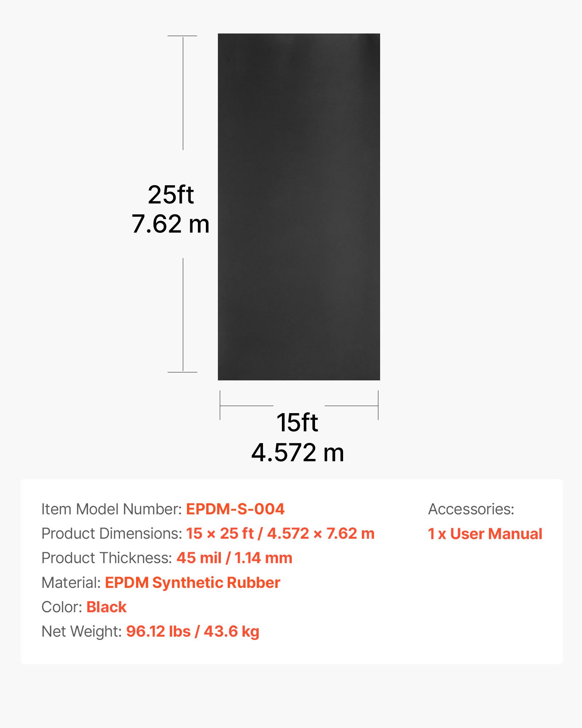The image size is (582, 728).
Task: Click the 7.62 m height measurement
Action: (171, 224)
